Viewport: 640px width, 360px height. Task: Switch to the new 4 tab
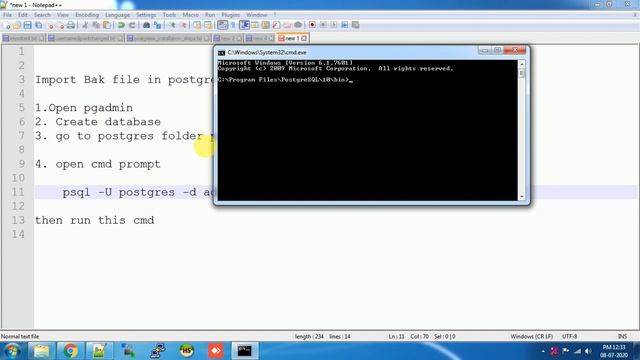coord(260,38)
